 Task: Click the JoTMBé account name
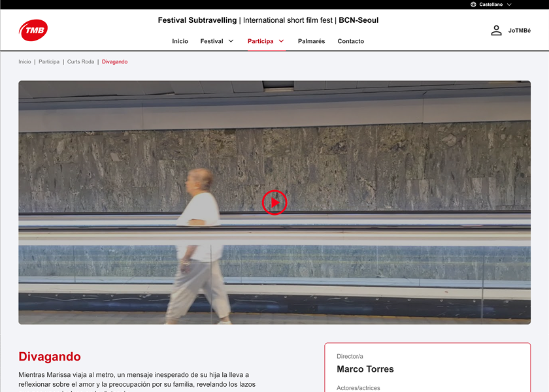520,31
